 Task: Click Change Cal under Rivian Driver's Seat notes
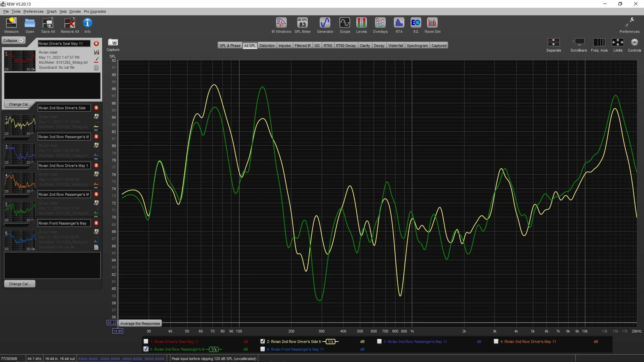coord(20,104)
